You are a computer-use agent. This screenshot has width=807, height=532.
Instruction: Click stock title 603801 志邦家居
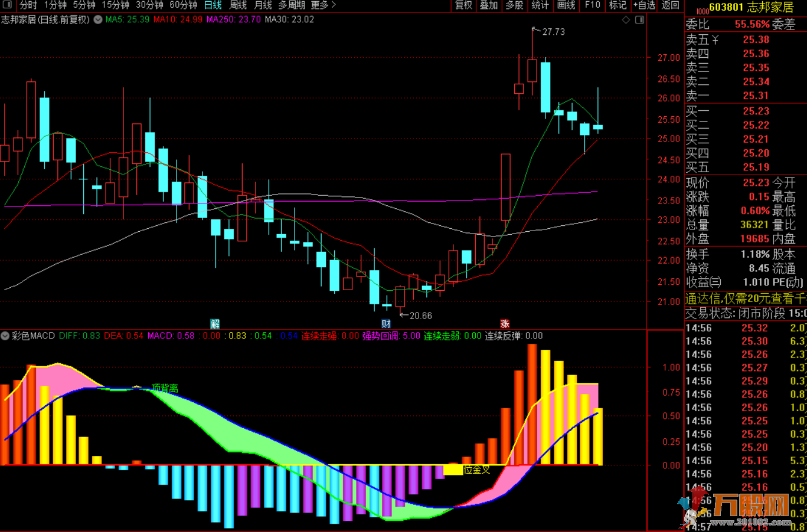tap(751, 8)
